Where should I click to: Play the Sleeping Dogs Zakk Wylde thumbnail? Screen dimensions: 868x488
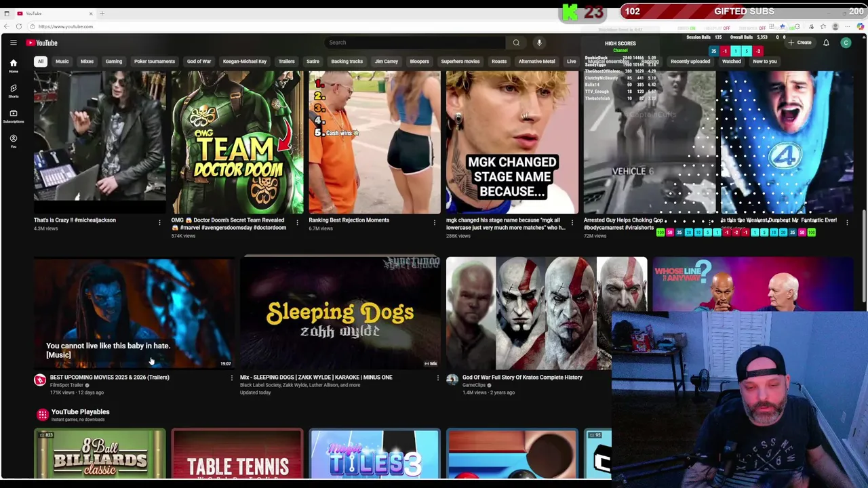[x=340, y=313]
